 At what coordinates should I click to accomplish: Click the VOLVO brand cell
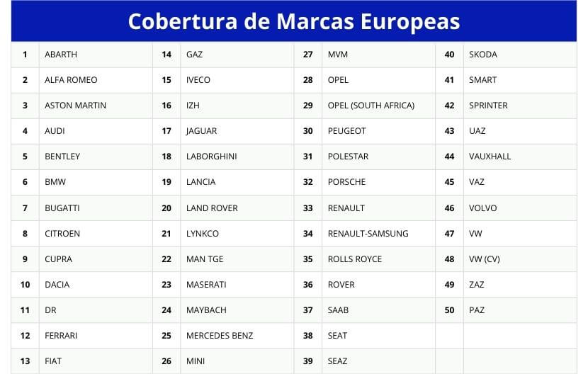coord(483,208)
